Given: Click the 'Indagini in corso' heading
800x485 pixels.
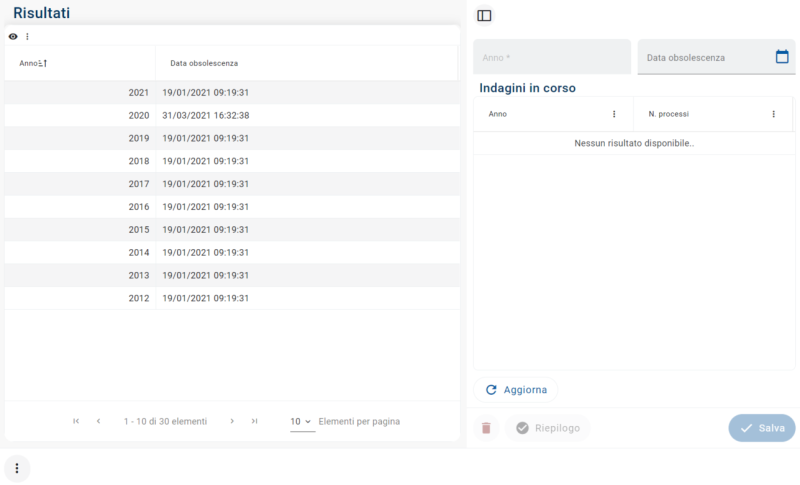Looking at the screenshot, I should click(527, 88).
